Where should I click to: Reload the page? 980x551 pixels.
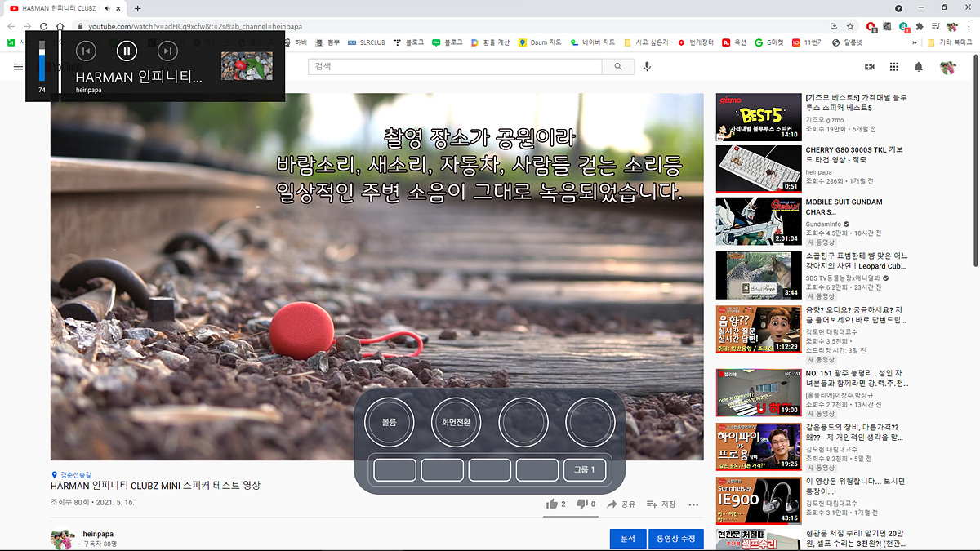(x=43, y=26)
